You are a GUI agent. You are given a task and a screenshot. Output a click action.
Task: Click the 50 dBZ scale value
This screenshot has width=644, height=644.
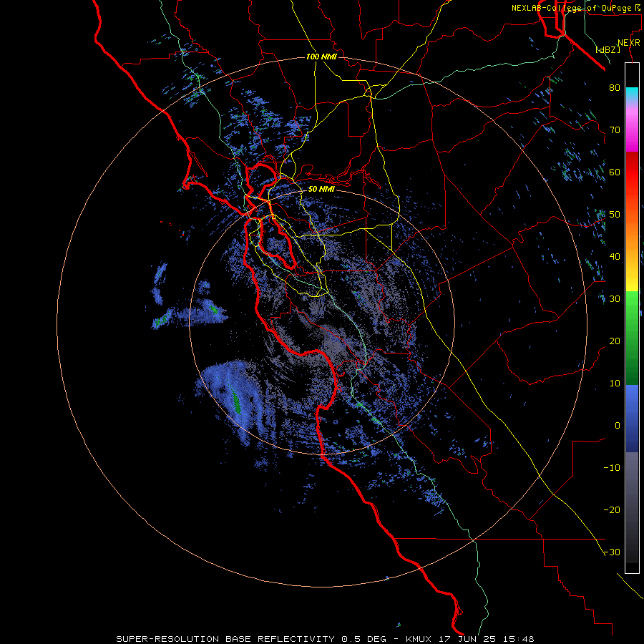click(x=615, y=215)
